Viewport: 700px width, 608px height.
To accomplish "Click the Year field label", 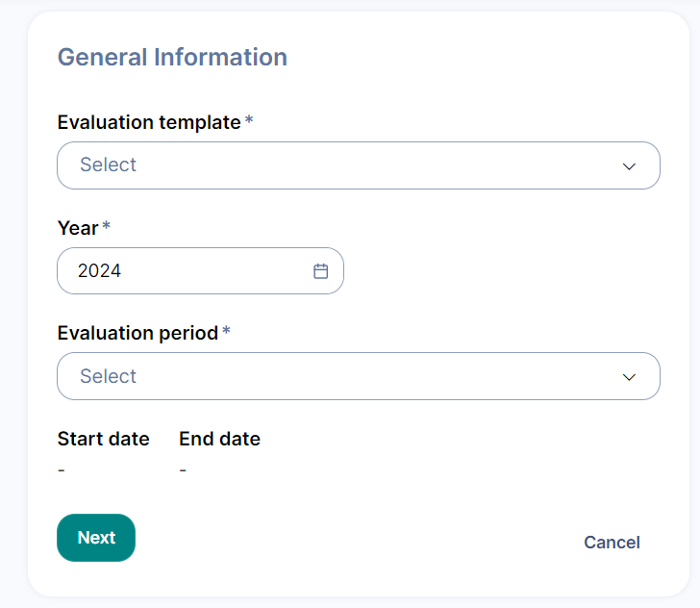I will click(78, 228).
